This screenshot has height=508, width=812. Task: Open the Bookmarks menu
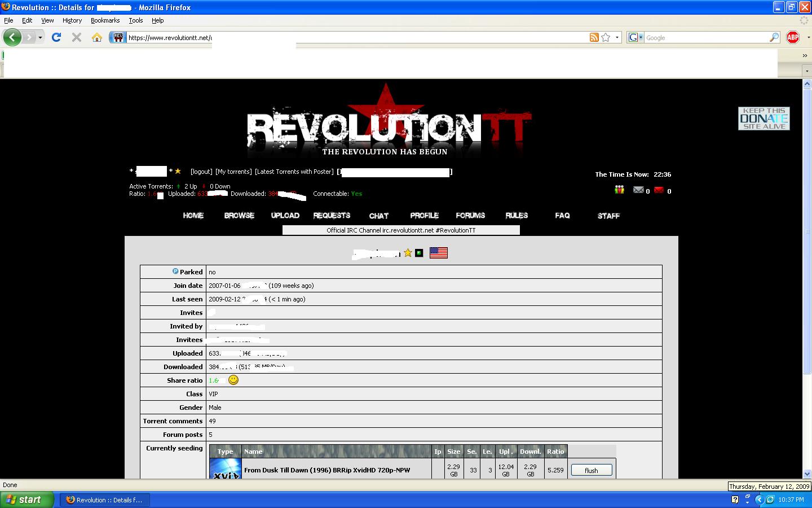point(105,20)
